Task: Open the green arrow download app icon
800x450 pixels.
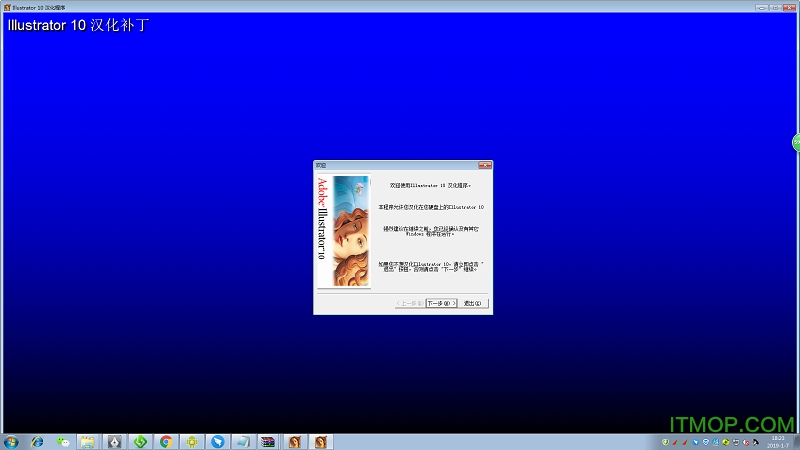Action: pyautogui.click(x=140, y=442)
